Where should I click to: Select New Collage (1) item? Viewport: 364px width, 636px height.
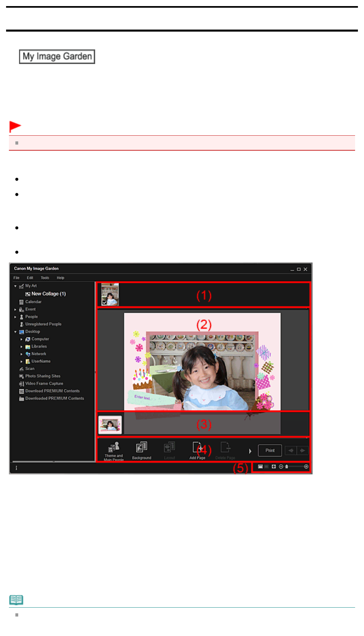pyautogui.click(x=48, y=294)
